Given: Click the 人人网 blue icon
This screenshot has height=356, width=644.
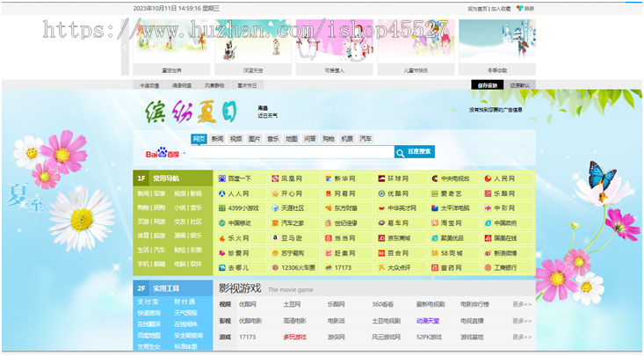Looking at the screenshot, I should (x=222, y=193).
